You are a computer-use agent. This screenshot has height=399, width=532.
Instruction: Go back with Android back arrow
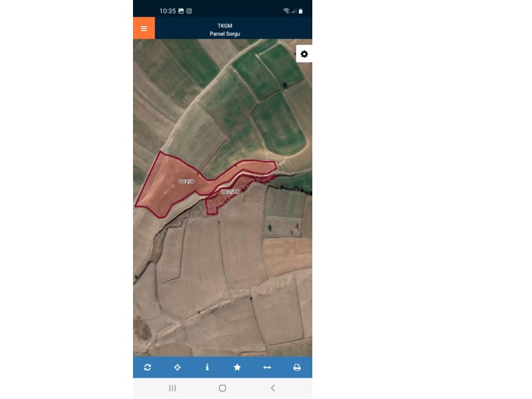coord(273,388)
